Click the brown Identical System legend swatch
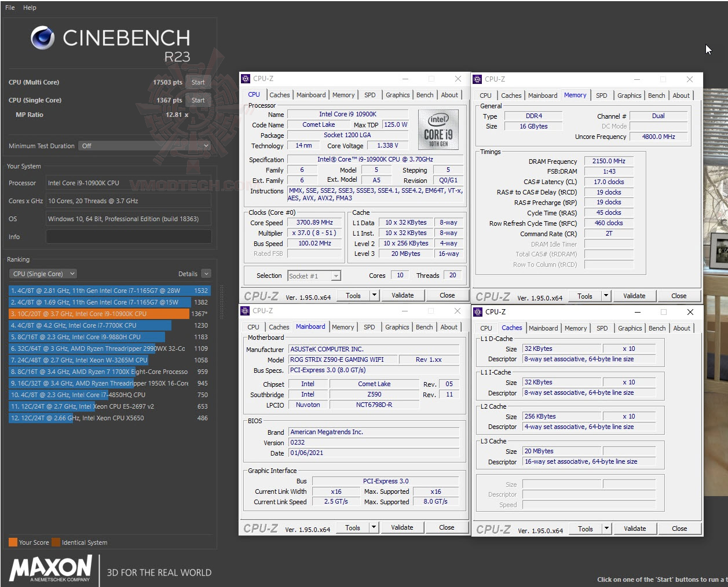The height and width of the screenshot is (587, 728). coord(56,542)
